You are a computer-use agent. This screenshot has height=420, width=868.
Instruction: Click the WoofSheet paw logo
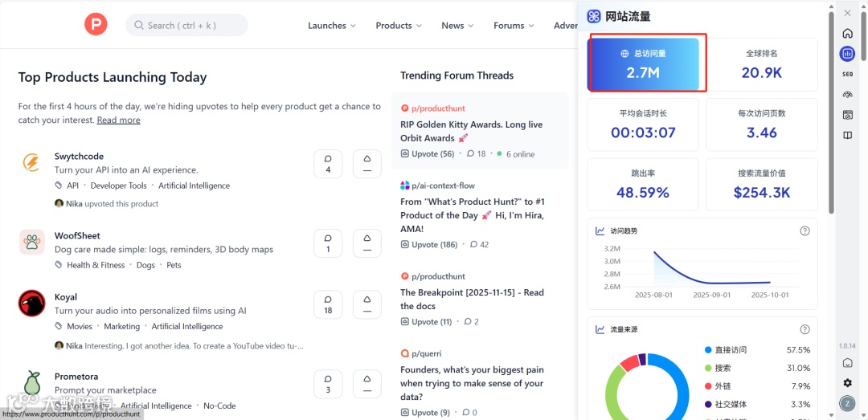pos(31,242)
